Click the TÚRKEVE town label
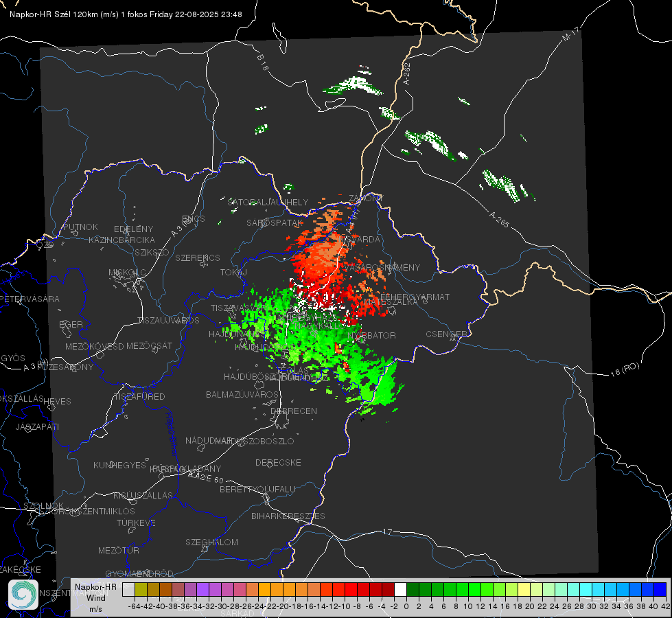Image resolution: width=672 pixels, height=618 pixels. pyautogui.click(x=137, y=523)
